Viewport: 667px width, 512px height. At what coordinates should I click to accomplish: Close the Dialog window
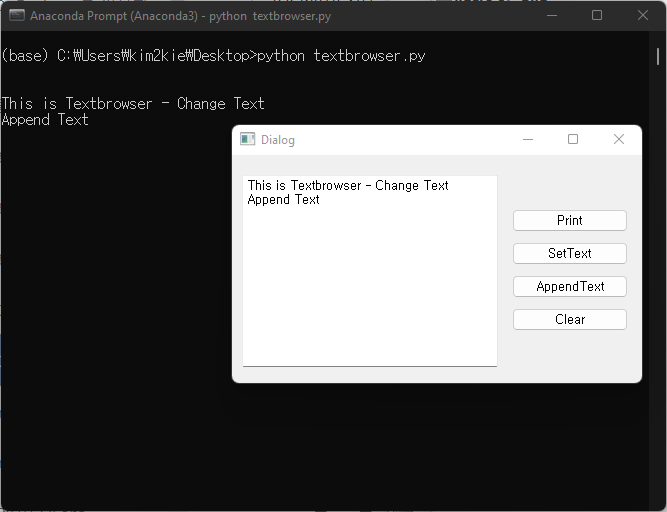(619, 139)
